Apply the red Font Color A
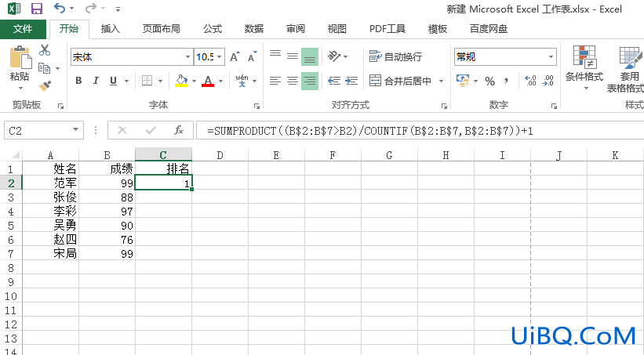Screen dimensions: 644x355 (x=208, y=81)
